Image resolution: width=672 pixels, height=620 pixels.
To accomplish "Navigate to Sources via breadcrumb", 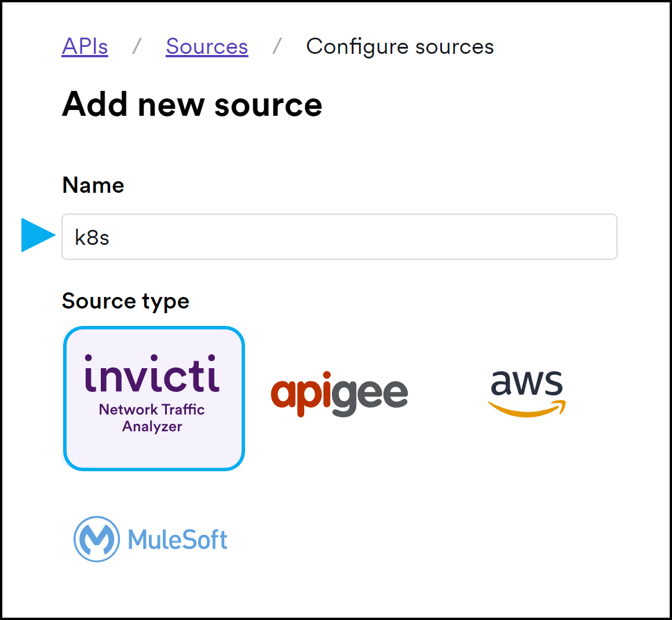I will (206, 46).
